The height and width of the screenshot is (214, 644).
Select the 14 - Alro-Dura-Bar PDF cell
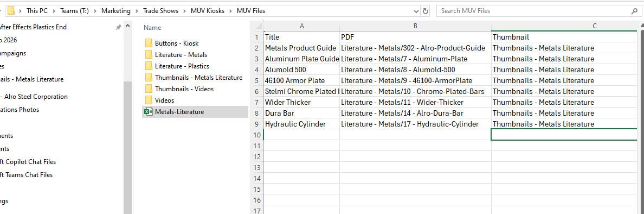pyautogui.click(x=415, y=113)
